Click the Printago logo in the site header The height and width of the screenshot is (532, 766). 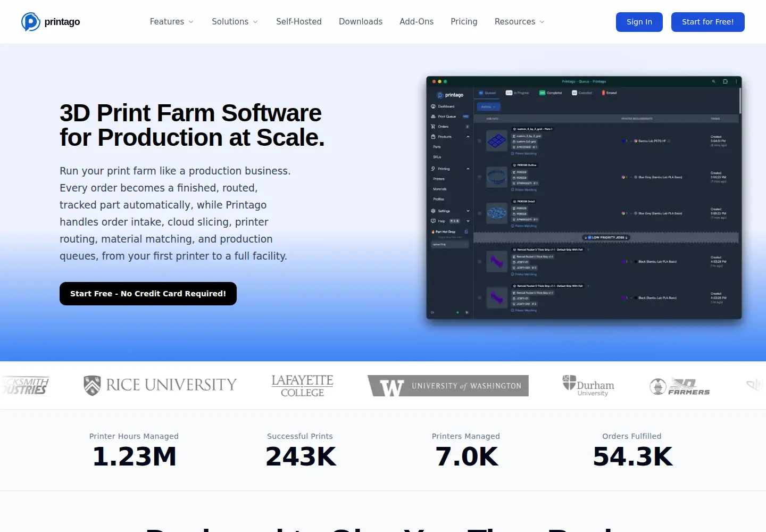(x=51, y=22)
